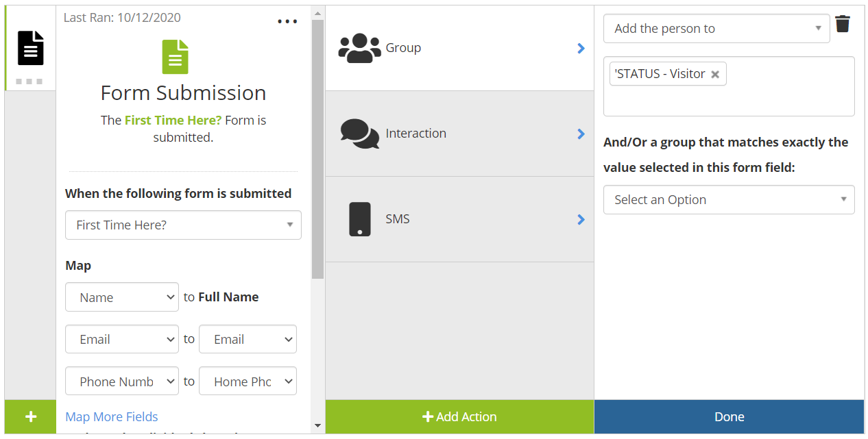Click the green plus button at bottom left

coord(30,416)
